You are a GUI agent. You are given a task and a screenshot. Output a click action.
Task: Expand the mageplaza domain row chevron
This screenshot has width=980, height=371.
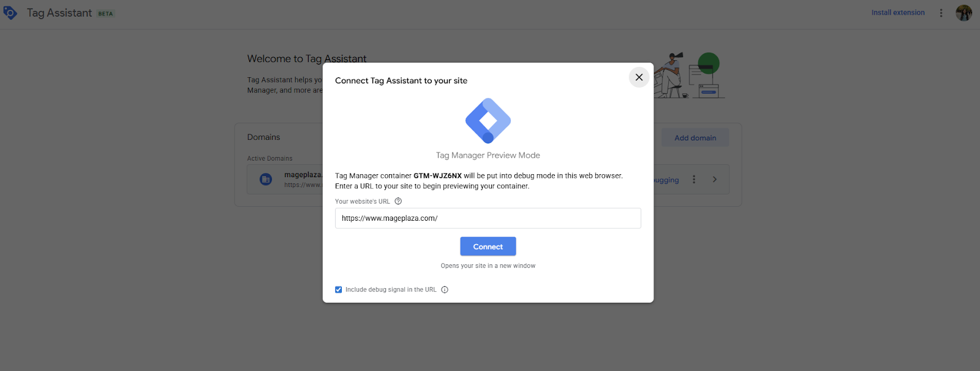(714, 179)
